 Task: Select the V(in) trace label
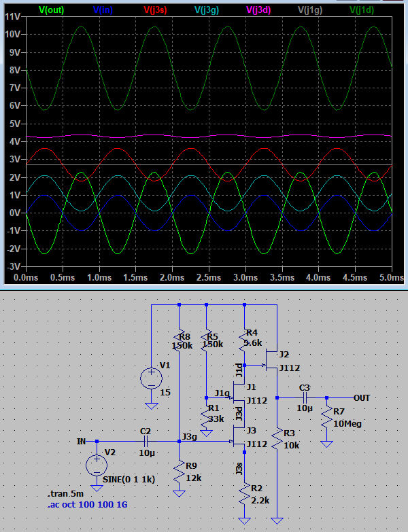(102, 10)
